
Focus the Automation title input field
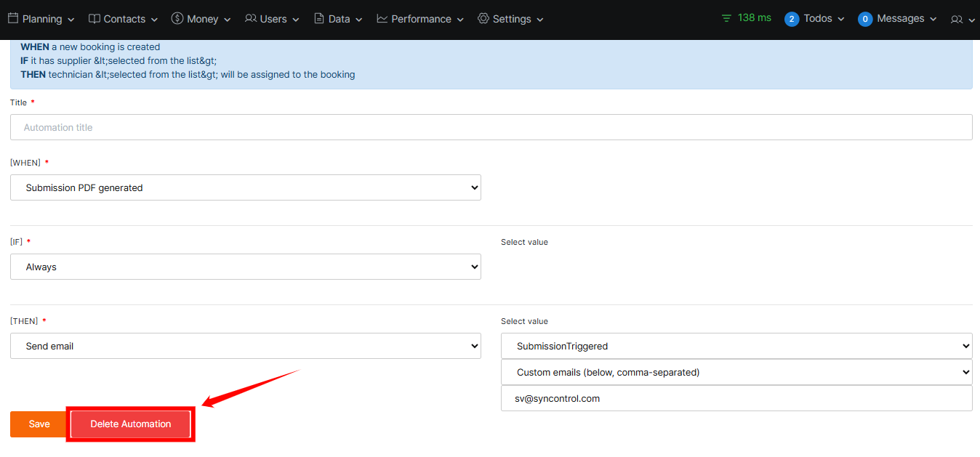[x=491, y=127]
